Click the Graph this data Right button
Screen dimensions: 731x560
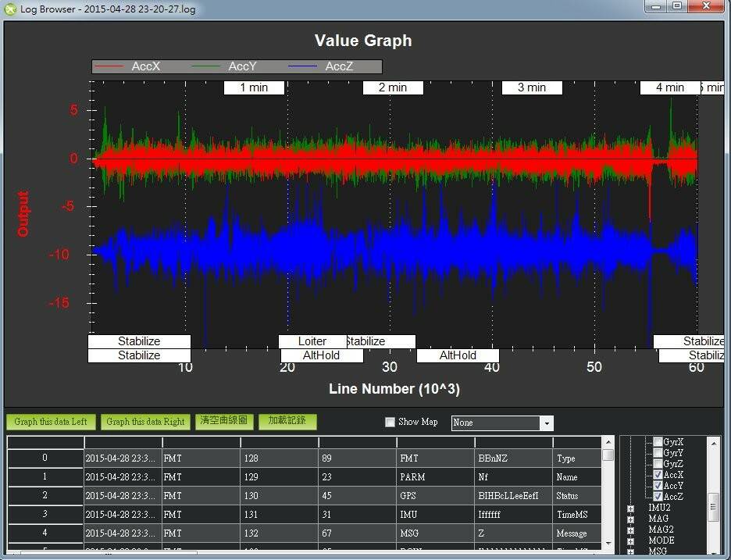(x=145, y=422)
